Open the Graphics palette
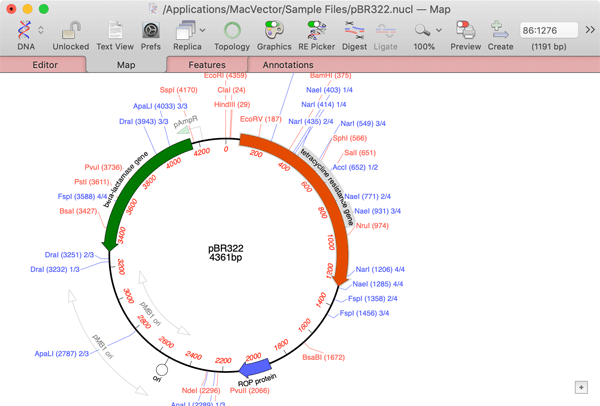Screen dimensions: 600x406 [274, 30]
